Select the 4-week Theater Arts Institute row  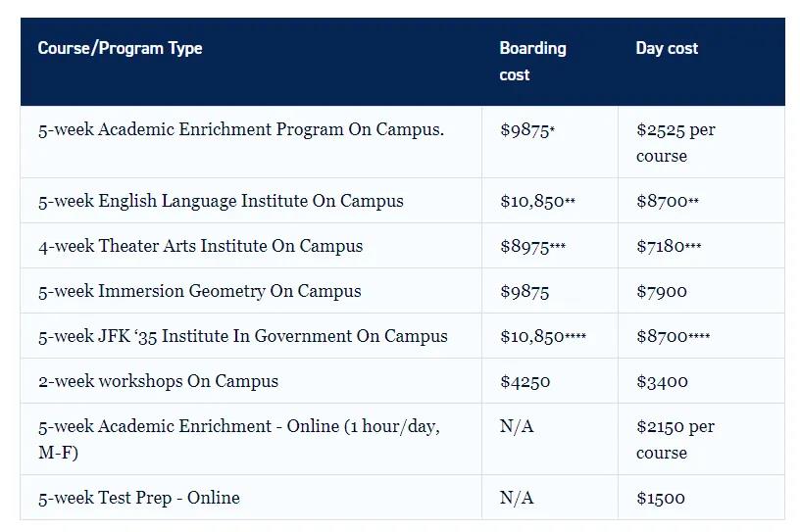point(200,246)
